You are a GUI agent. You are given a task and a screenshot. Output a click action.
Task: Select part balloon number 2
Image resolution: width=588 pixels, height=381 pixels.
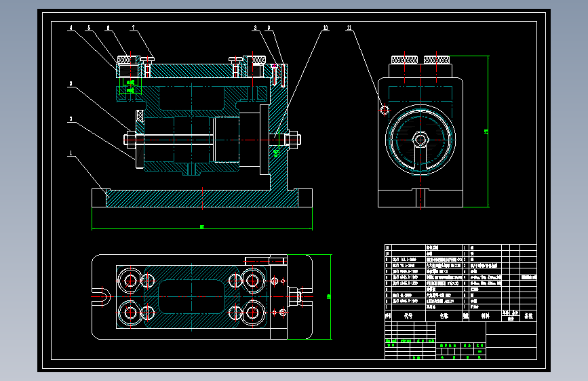click(x=71, y=119)
